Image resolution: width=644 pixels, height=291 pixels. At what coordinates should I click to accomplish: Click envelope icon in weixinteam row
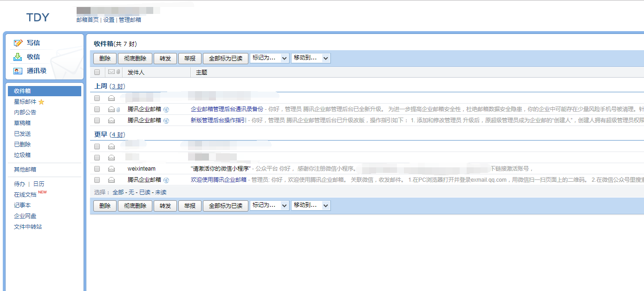(111, 169)
